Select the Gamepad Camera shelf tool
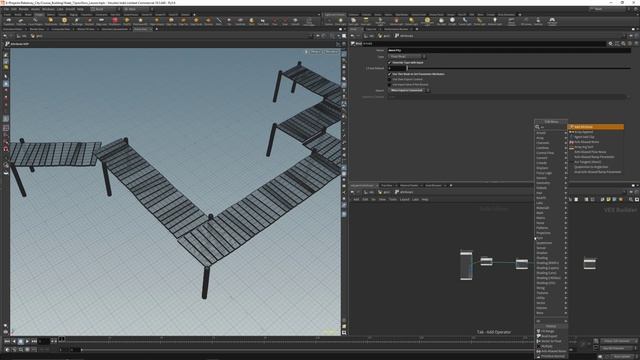 point(552,21)
